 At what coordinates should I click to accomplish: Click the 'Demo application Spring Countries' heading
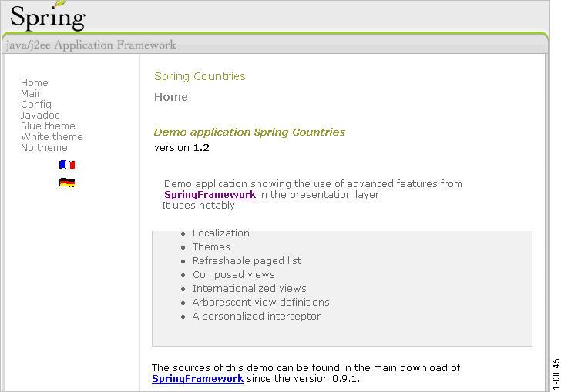click(250, 132)
